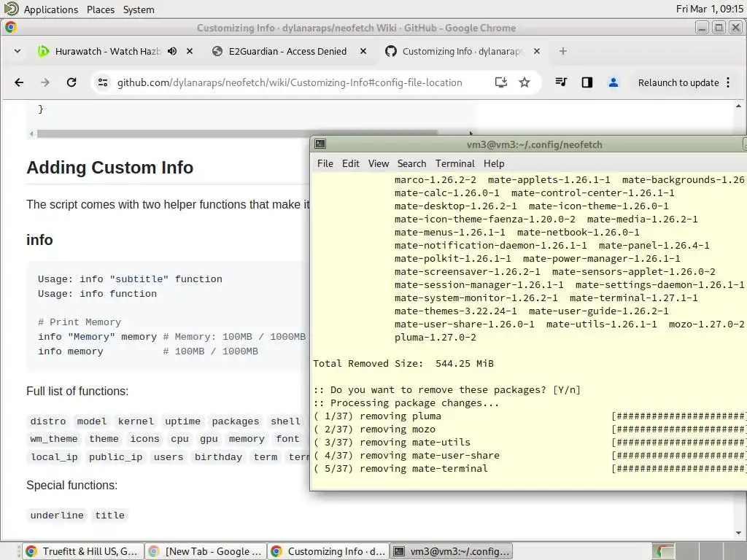This screenshot has height=560, width=747.
Task: Click left arrow of code block scrollbar
Action: tap(31, 134)
